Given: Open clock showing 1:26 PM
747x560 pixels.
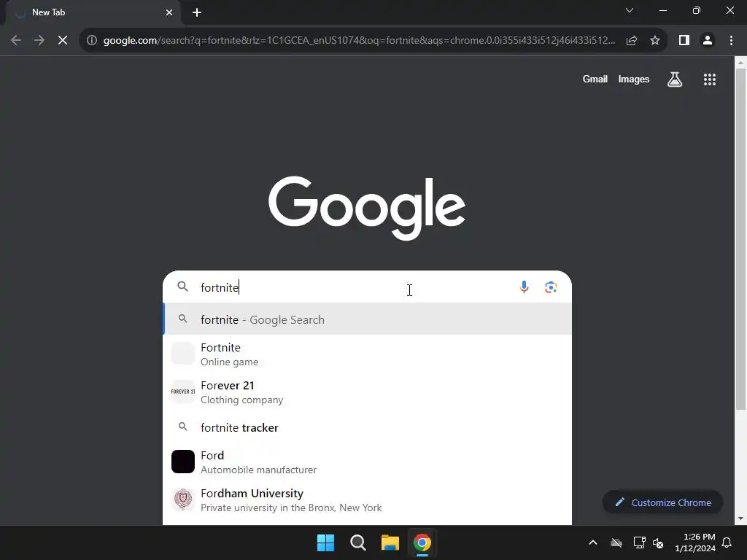Looking at the screenshot, I should 695,542.
